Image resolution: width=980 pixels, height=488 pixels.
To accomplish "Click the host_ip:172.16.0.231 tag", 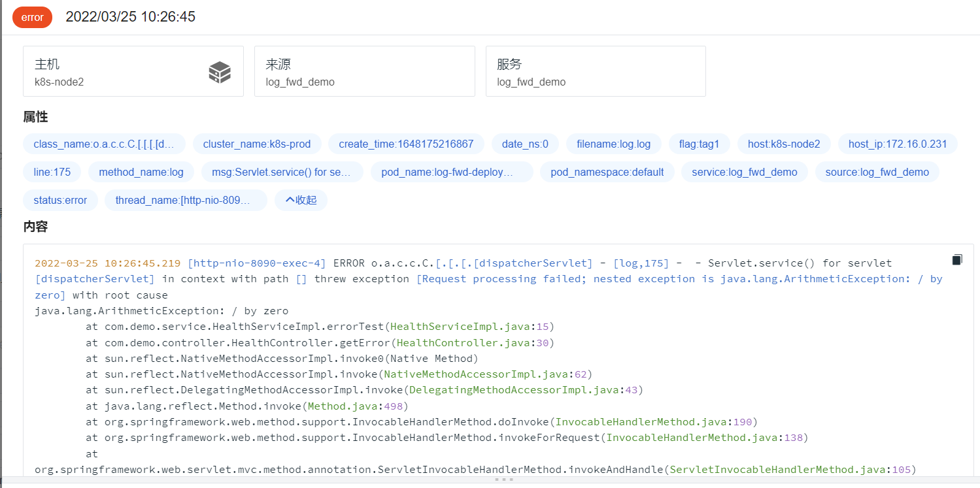I will coord(898,144).
